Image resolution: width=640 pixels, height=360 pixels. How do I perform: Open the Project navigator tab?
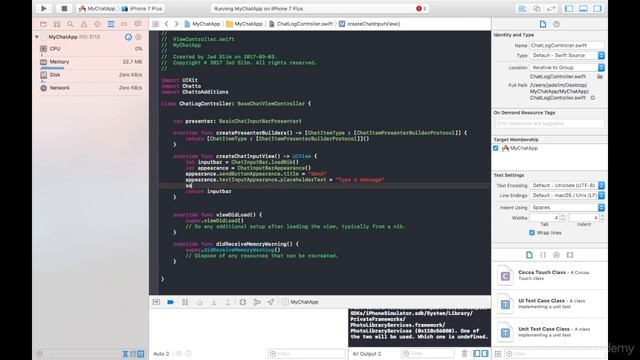pyautogui.click(x=43, y=24)
